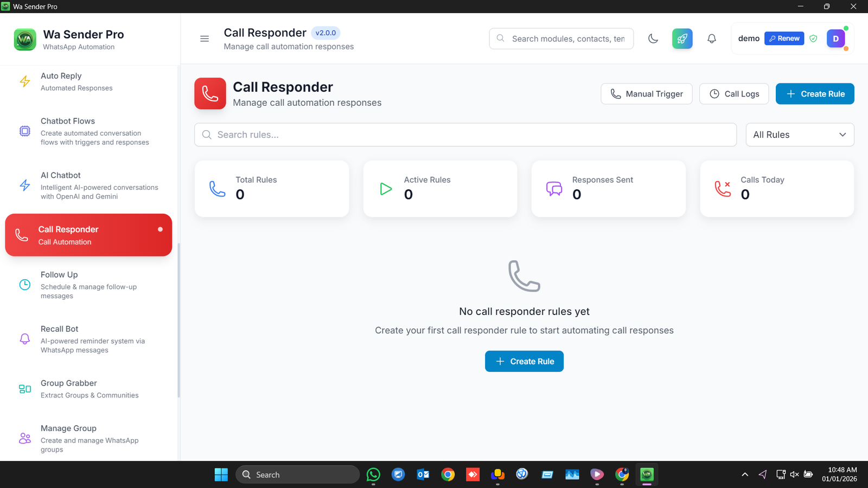This screenshot has width=868, height=488.
Task: Open the demo account profile menu
Action: 835,38
